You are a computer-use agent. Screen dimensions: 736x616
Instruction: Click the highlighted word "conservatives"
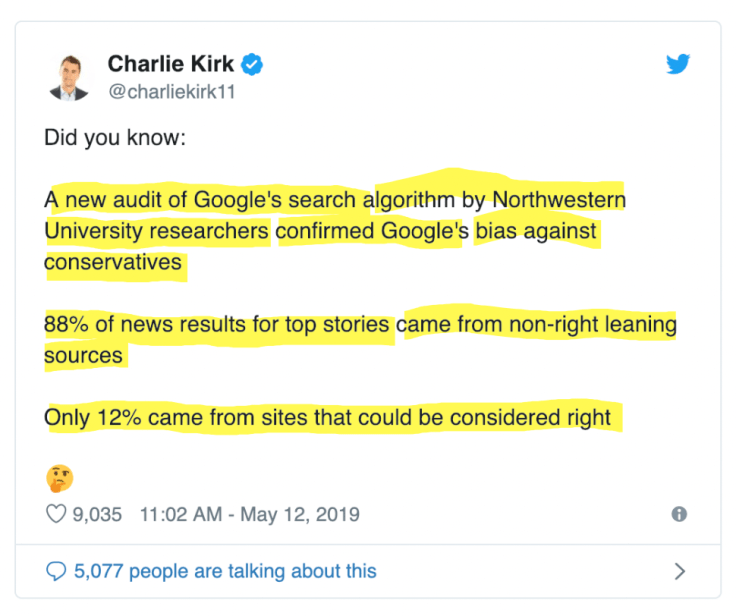[113, 262]
